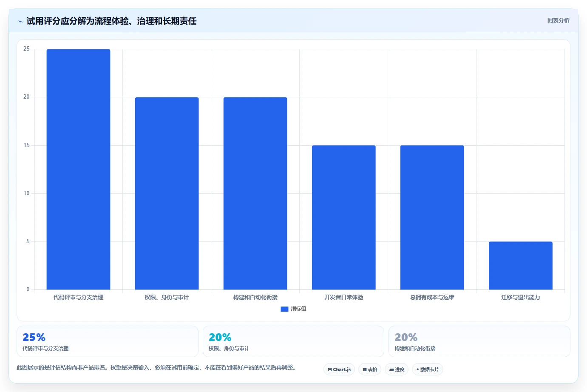Image resolution: width=587 pixels, height=392 pixels.
Task: Click the 权限、身份与审计 bar
Action: click(167, 193)
